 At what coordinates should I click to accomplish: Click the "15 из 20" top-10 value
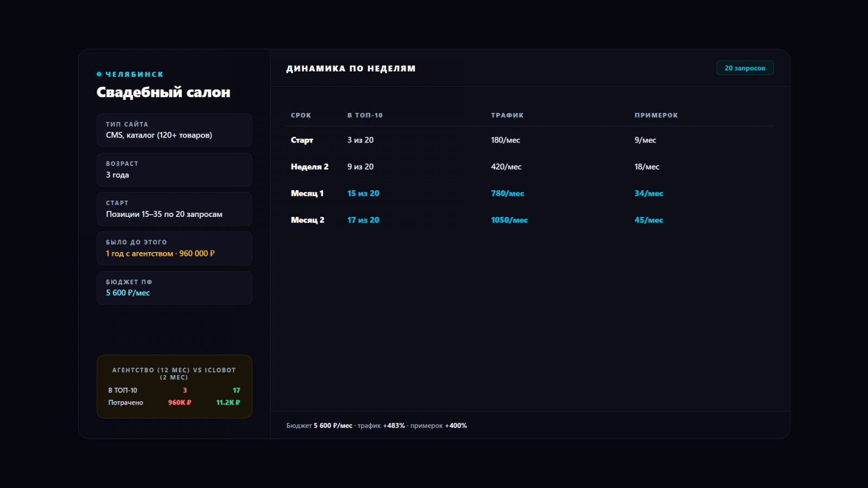click(x=363, y=194)
